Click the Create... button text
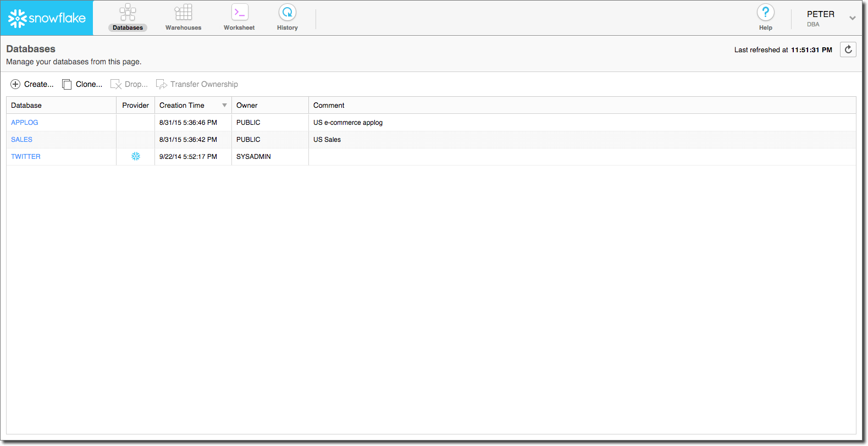868x446 pixels. click(x=39, y=84)
